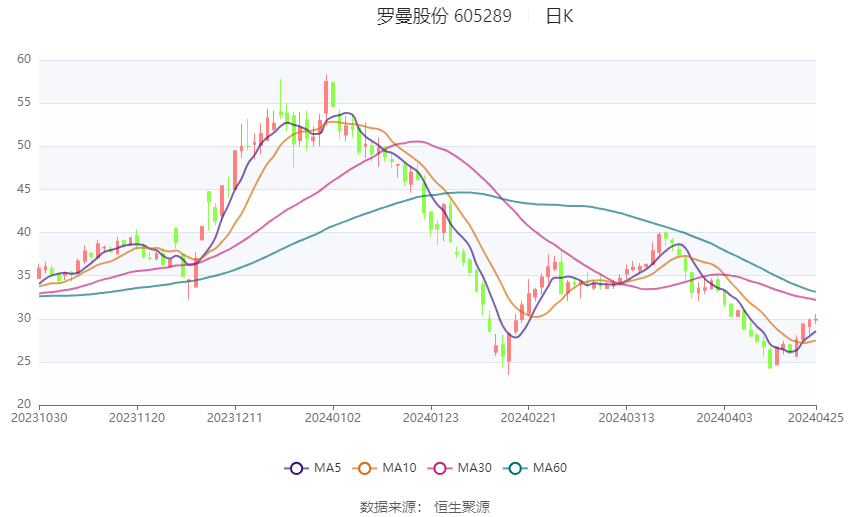The height and width of the screenshot is (517, 850).
Task: Toggle the MA10 legend marker
Action: click(366, 467)
